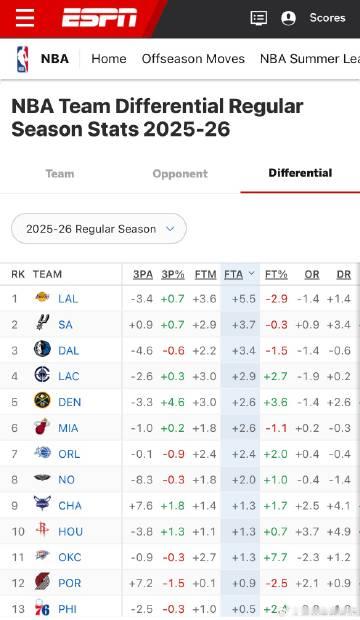Click the ESPN logo
This screenshot has width=360, height=620.
tap(99, 18)
